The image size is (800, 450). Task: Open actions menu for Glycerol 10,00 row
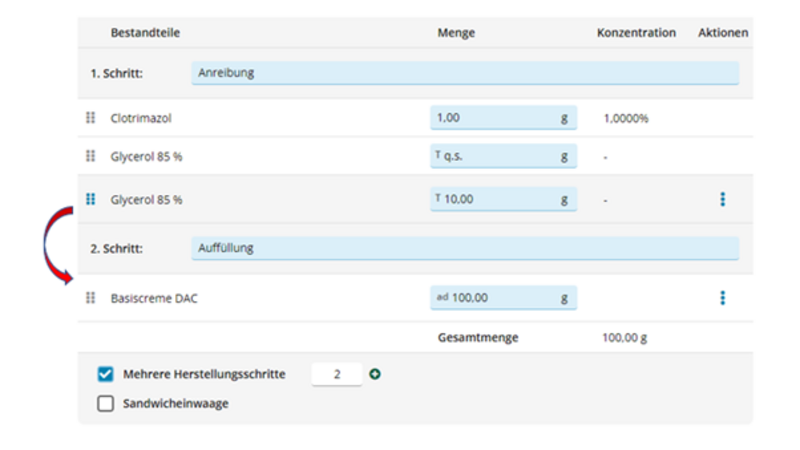(722, 199)
